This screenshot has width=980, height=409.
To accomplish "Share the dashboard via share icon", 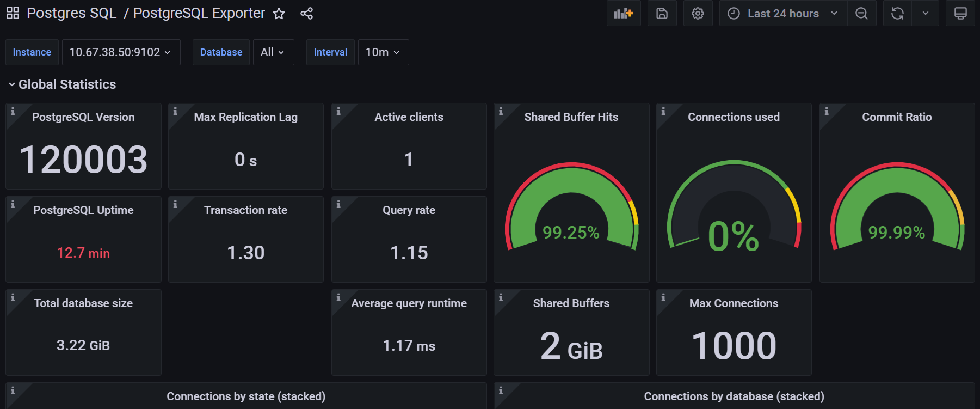I will click(x=306, y=14).
